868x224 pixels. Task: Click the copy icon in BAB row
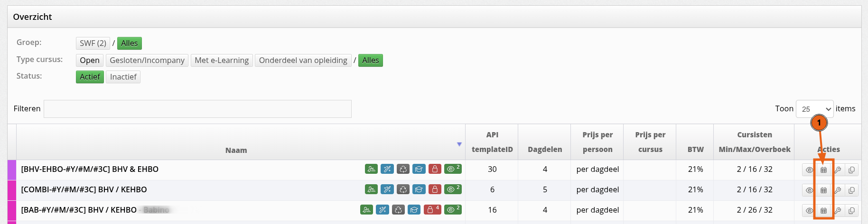[851, 210]
